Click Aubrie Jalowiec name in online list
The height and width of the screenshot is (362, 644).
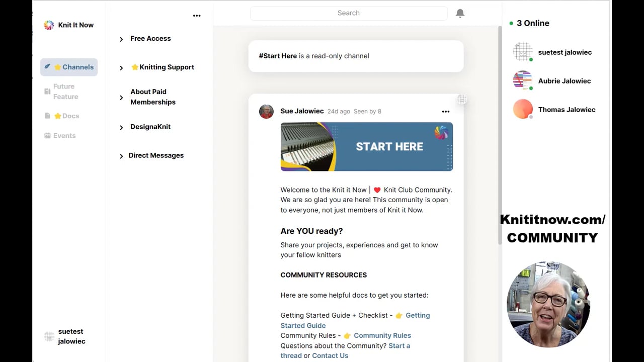(x=565, y=81)
